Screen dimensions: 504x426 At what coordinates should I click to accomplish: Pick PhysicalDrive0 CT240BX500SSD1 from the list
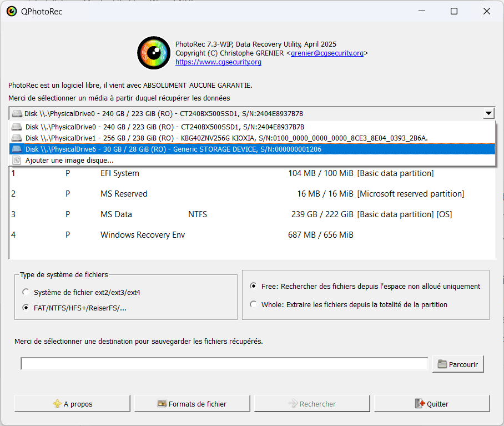(x=253, y=127)
